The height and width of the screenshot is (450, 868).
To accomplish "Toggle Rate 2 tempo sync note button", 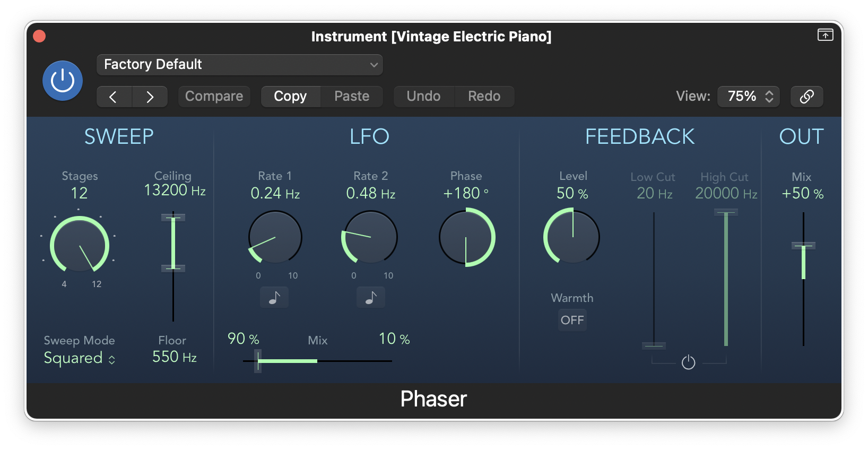I will point(371,298).
